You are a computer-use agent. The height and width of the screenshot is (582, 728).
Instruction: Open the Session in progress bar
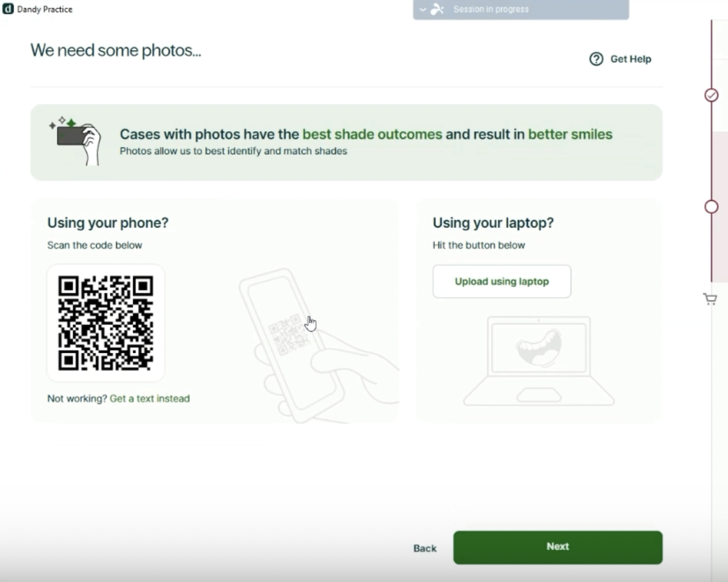coord(521,9)
